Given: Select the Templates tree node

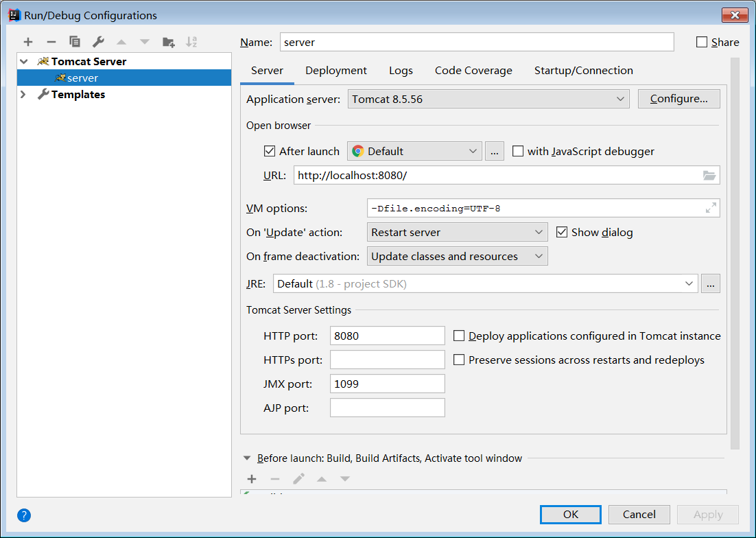Looking at the screenshot, I should (x=78, y=94).
